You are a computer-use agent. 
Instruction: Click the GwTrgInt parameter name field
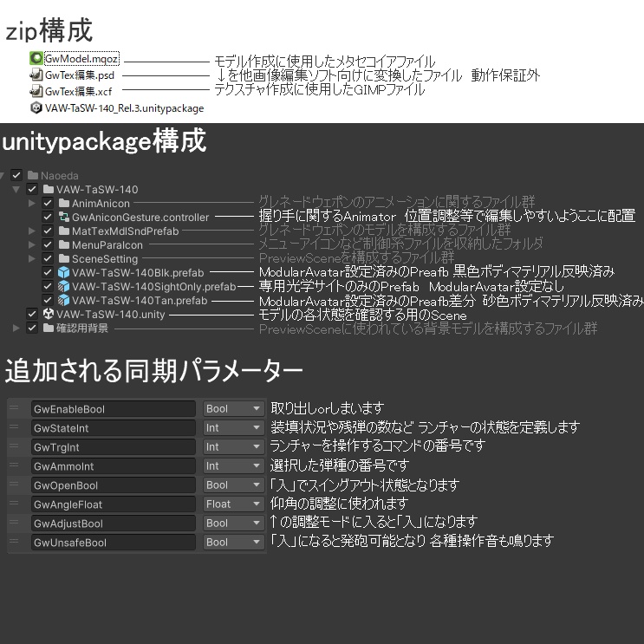point(114,447)
